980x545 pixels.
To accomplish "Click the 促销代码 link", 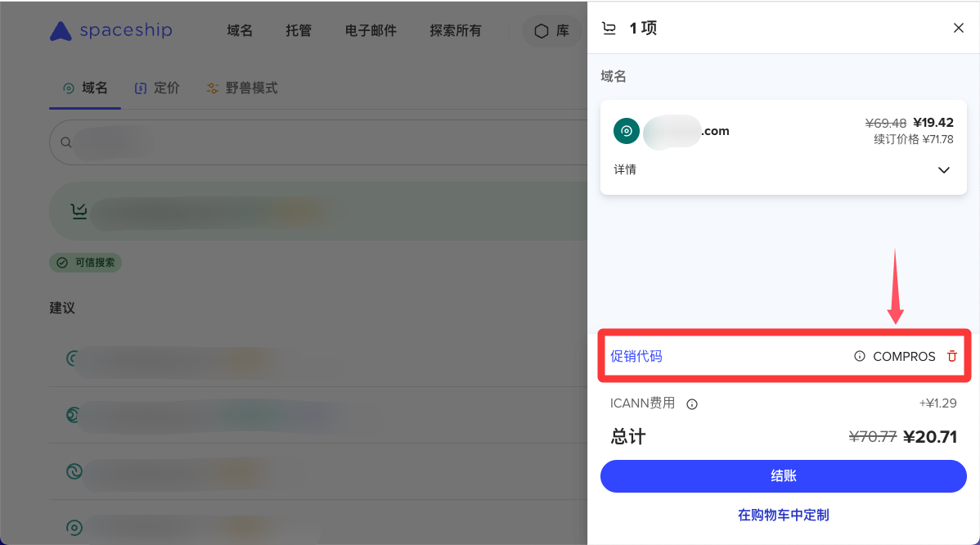I will point(636,356).
